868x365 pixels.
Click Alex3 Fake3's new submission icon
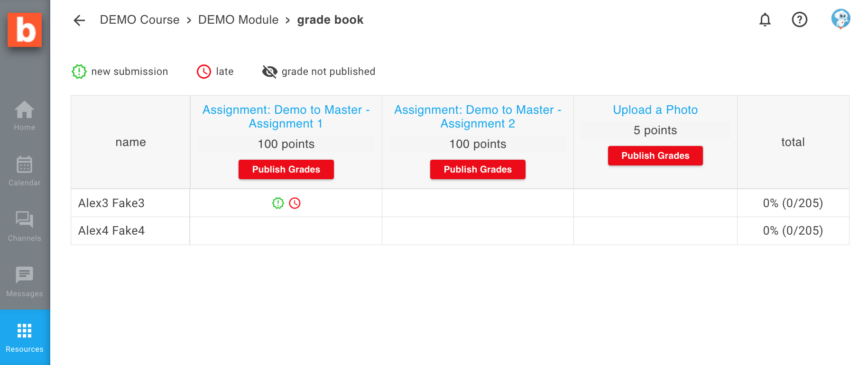[278, 203]
